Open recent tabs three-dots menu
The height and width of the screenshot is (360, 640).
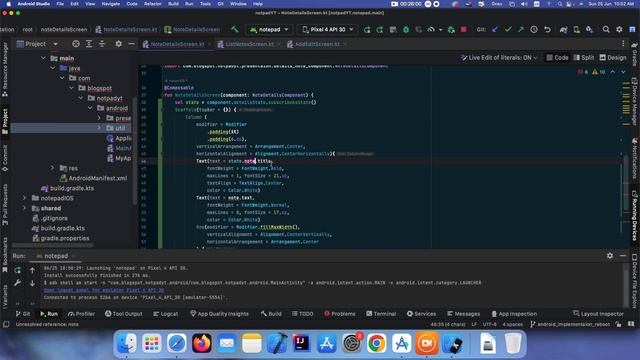coord(623,44)
